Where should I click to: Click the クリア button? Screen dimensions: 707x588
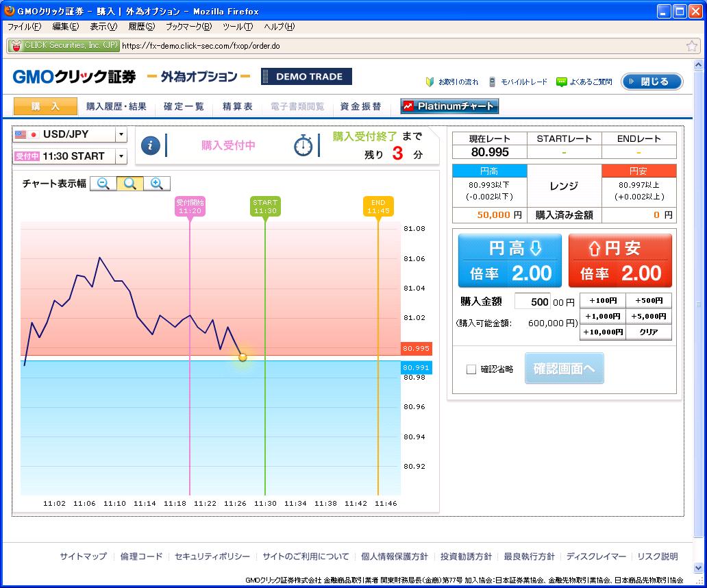coord(649,332)
